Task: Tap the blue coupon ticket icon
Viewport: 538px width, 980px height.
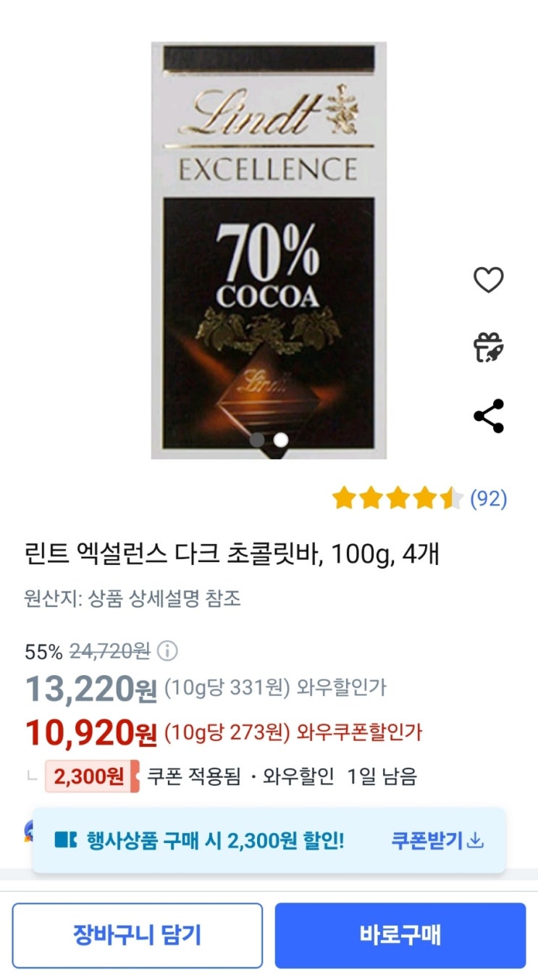Action: pyautogui.click(x=66, y=840)
